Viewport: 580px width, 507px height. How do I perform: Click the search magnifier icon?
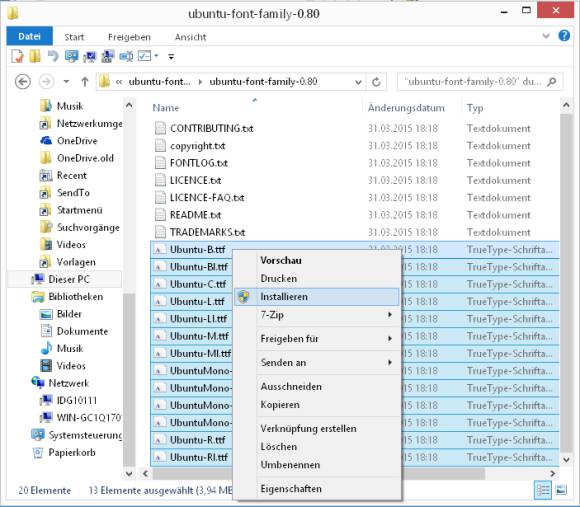(552, 81)
